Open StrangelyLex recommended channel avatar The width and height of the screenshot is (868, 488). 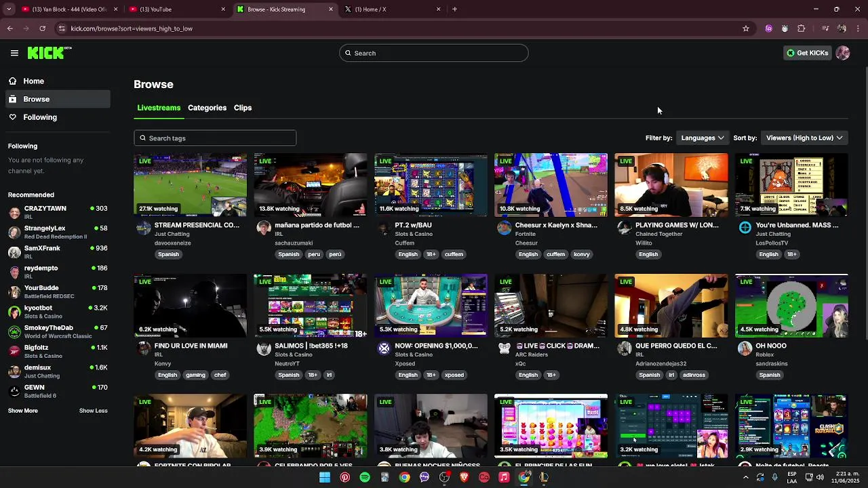14,232
